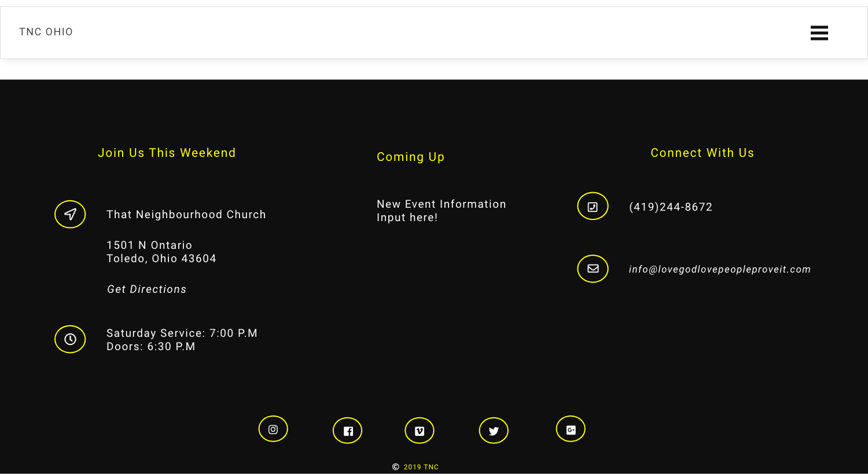This screenshot has height=474, width=868.
Task: Click the TNC OHIO site title
Action: [x=46, y=32]
